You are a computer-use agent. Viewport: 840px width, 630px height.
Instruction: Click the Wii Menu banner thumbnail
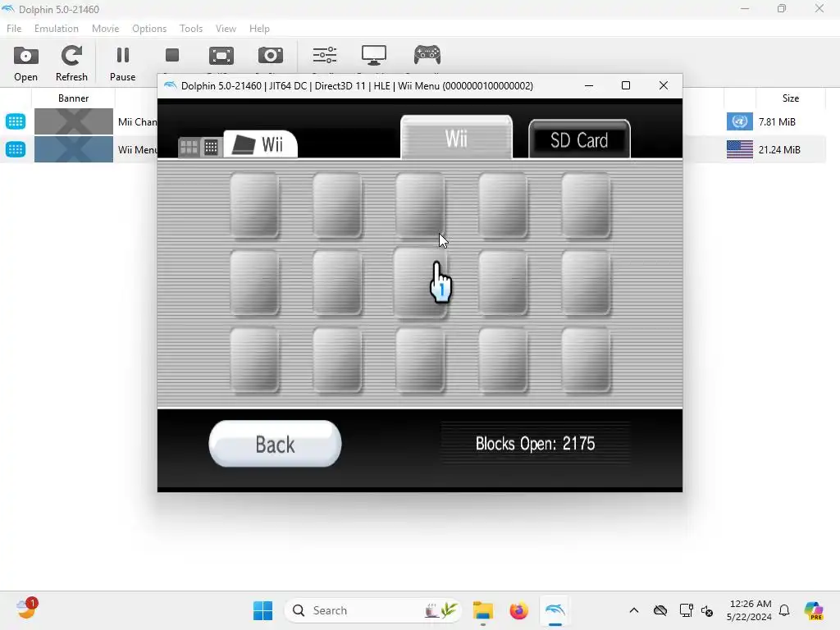click(x=73, y=149)
